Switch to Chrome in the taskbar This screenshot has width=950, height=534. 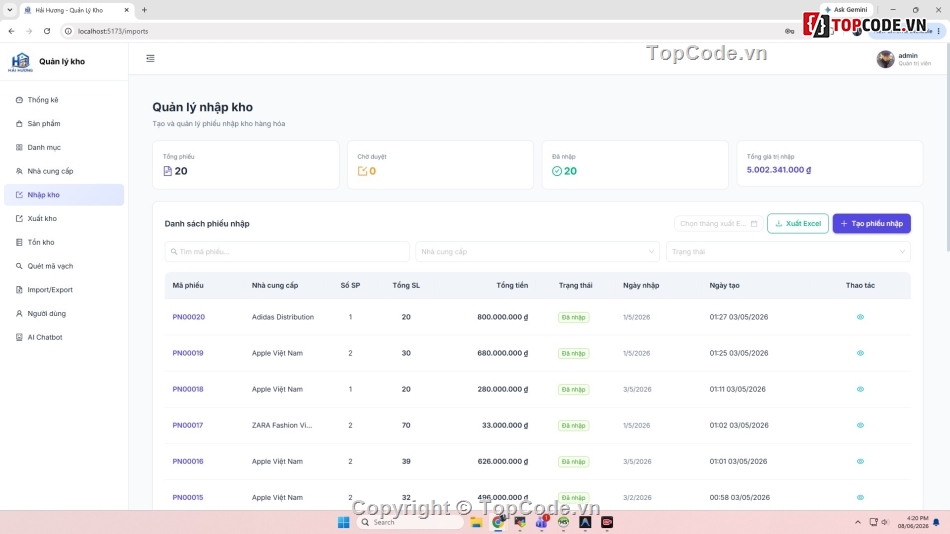[x=499, y=522]
